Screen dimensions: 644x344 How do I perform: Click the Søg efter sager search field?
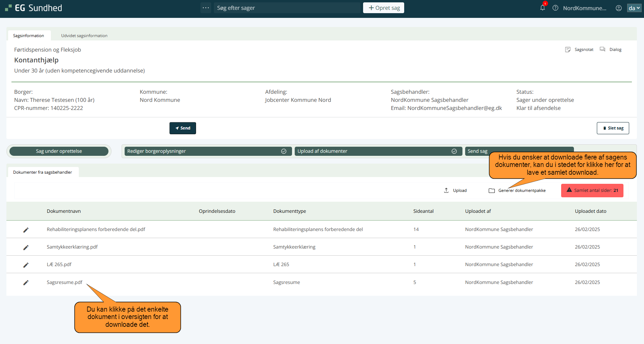(x=286, y=8)
